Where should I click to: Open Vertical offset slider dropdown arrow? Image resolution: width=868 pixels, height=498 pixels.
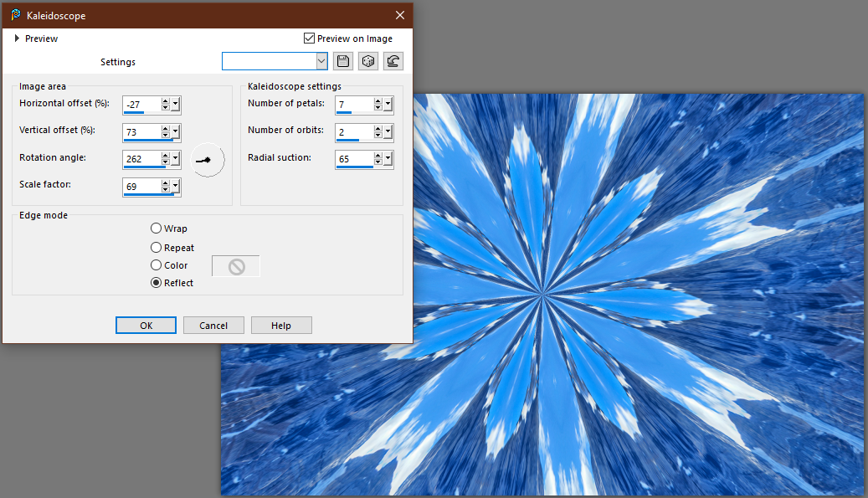click(176, 131)
